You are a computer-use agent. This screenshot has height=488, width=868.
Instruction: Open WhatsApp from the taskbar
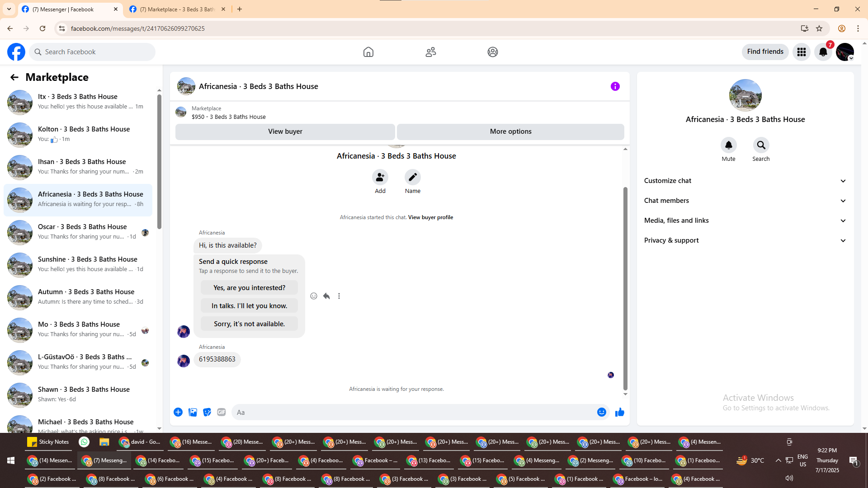(x=84, y=442)
